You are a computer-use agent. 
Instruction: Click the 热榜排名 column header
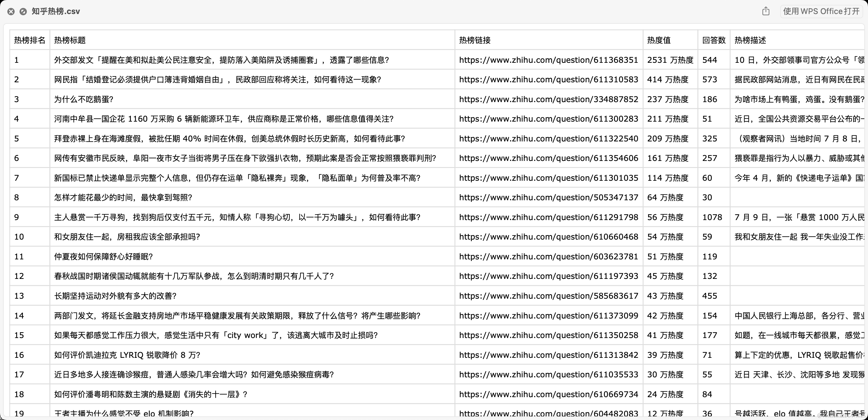point(29,40)
